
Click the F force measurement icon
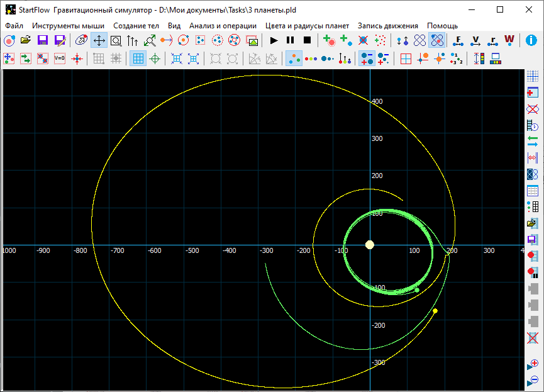pos(458,41)
